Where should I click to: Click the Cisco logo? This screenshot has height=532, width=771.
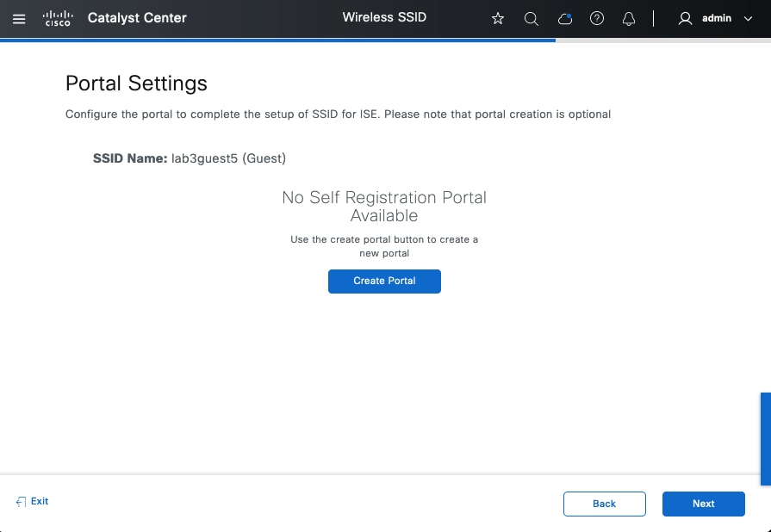pos(58,18)
